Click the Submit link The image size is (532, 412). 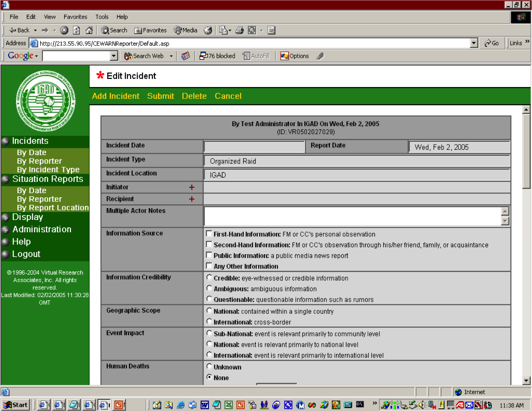point(160,96)
